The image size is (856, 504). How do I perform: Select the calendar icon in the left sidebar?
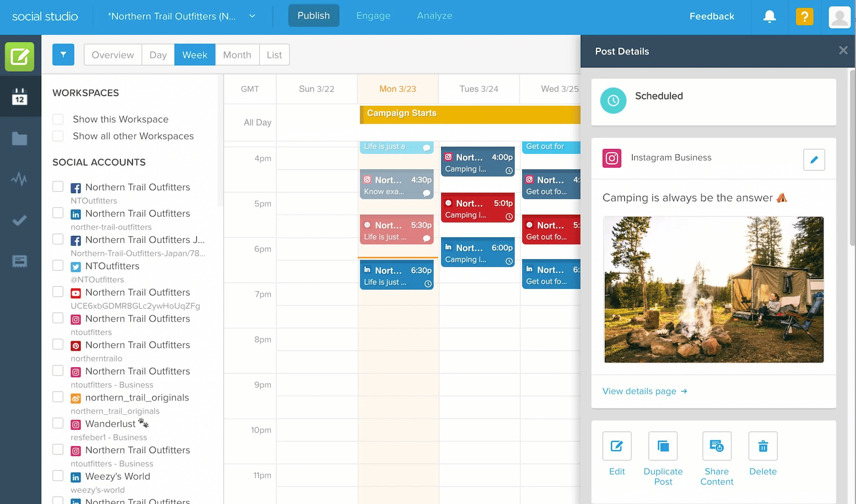(x=20, y=96)
